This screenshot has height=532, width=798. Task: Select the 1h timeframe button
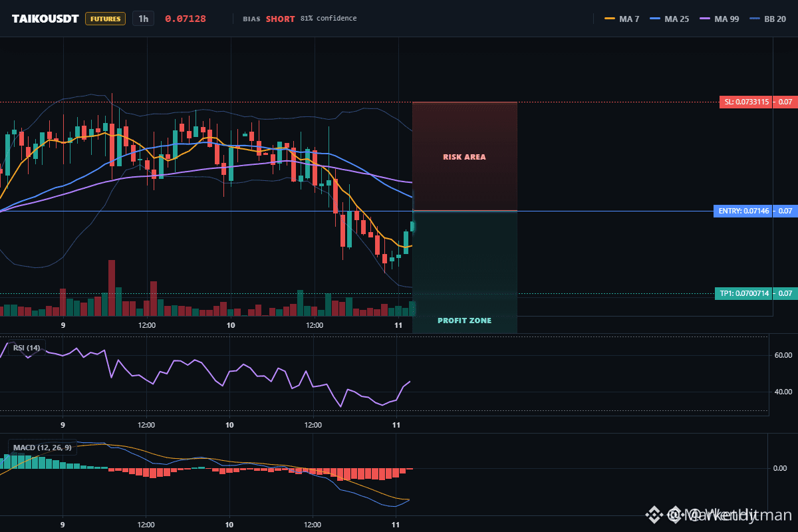(x=143, y=19)
